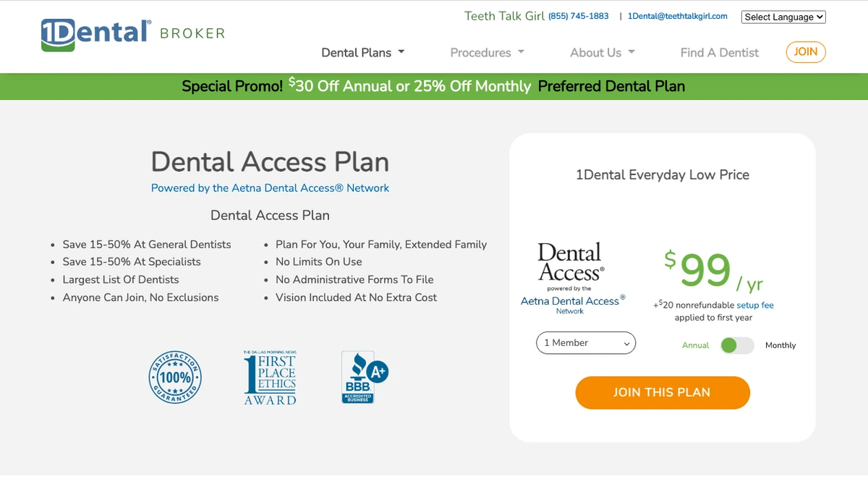Screen dimensions: 868x477
Task: Click the 1Dental@teethtalkgirl.com email link
Action: 678,16
